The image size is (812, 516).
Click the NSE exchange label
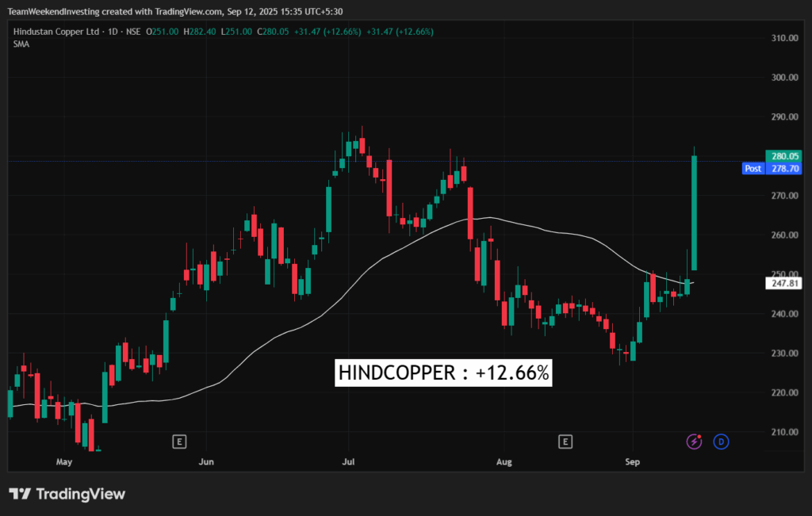(133, 32)
